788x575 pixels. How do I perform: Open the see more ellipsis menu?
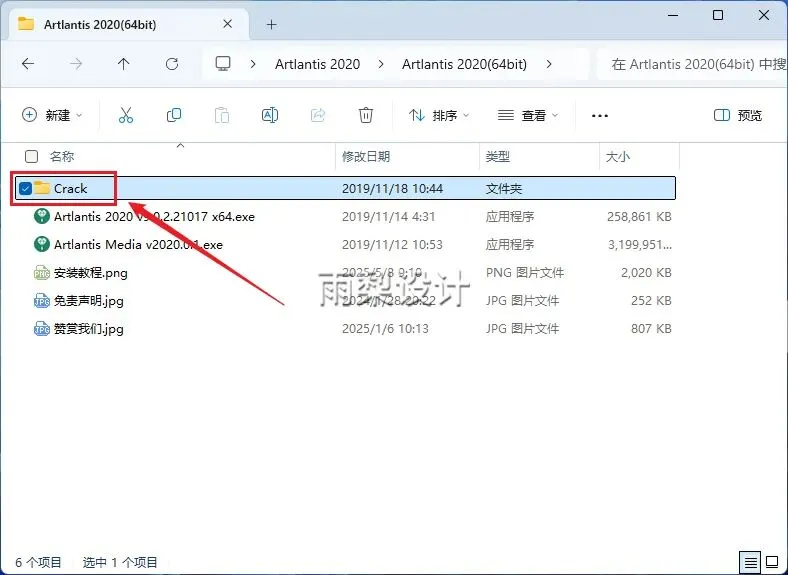[x=600, y=116]
